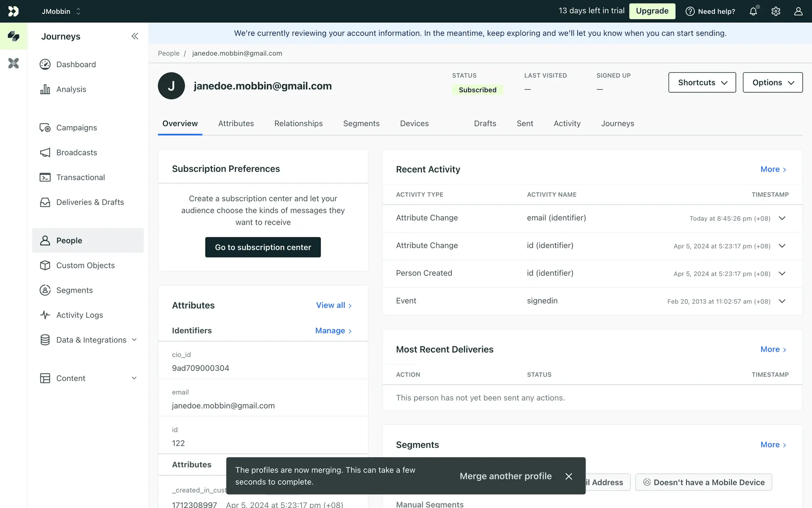
Task: Open the Options dropdown
Action: [772, 83]
